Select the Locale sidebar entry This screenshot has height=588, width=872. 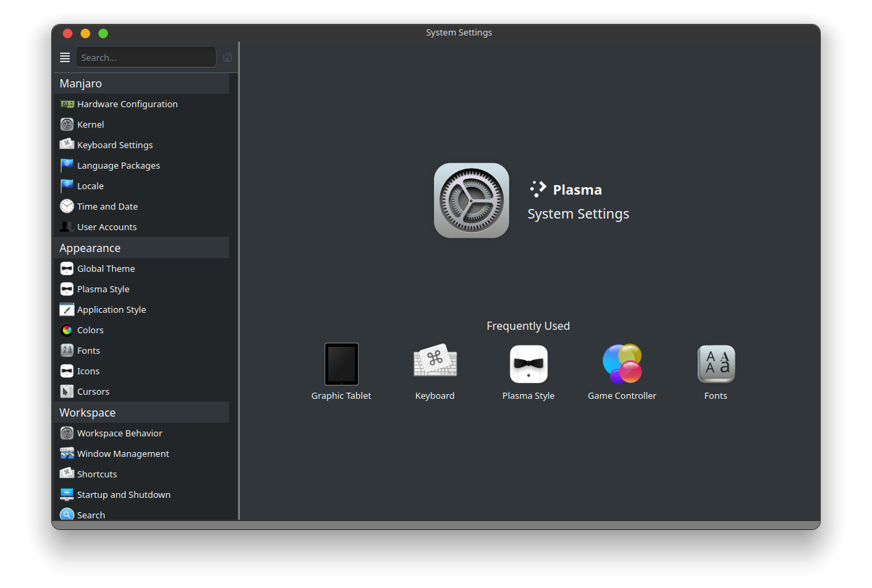click(141, 186)
